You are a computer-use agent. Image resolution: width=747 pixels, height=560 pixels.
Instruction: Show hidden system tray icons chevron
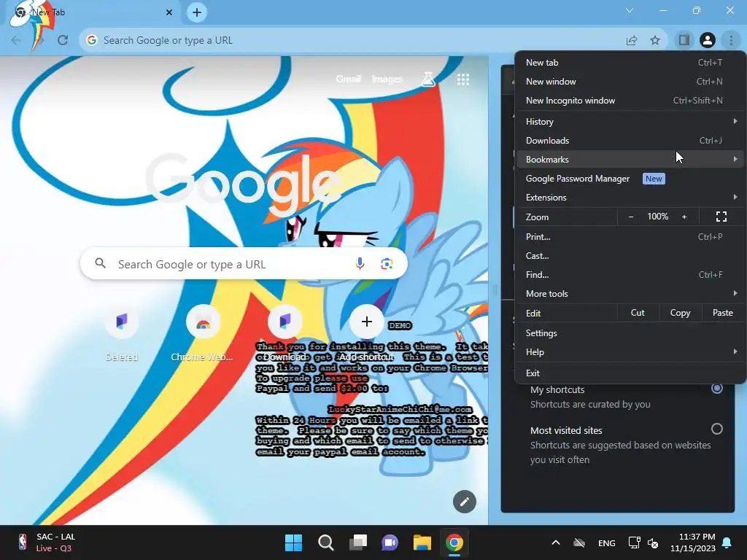(x=555, y=542)
